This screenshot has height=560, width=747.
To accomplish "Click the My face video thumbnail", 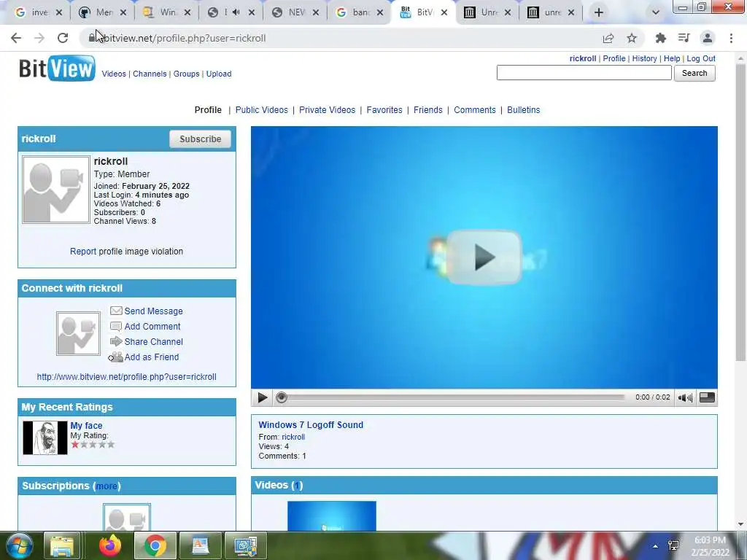I will click(45, 437).
